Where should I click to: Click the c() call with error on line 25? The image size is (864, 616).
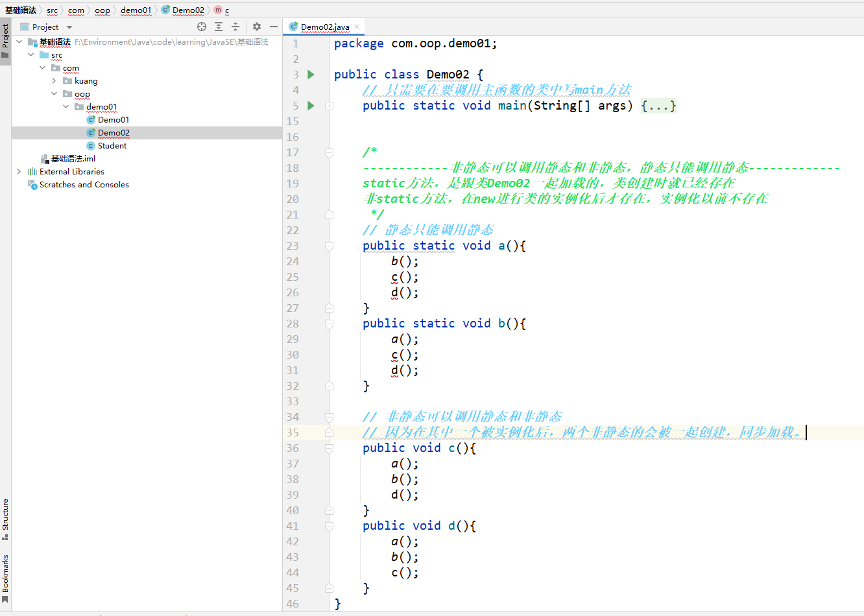point(405,277)
